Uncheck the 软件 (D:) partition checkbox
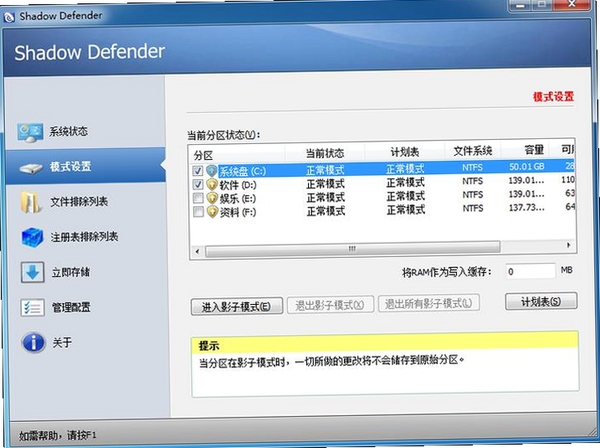 point(197,184)
